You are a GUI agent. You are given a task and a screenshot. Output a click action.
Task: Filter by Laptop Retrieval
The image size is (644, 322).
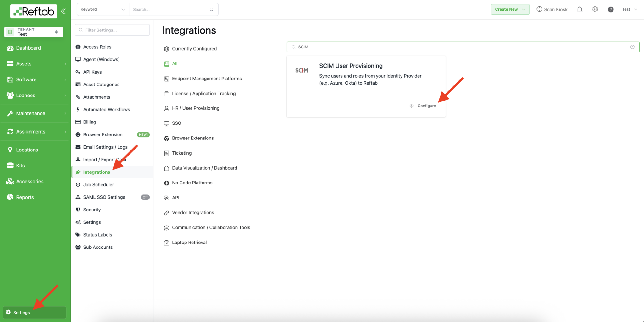click(185, 243)
